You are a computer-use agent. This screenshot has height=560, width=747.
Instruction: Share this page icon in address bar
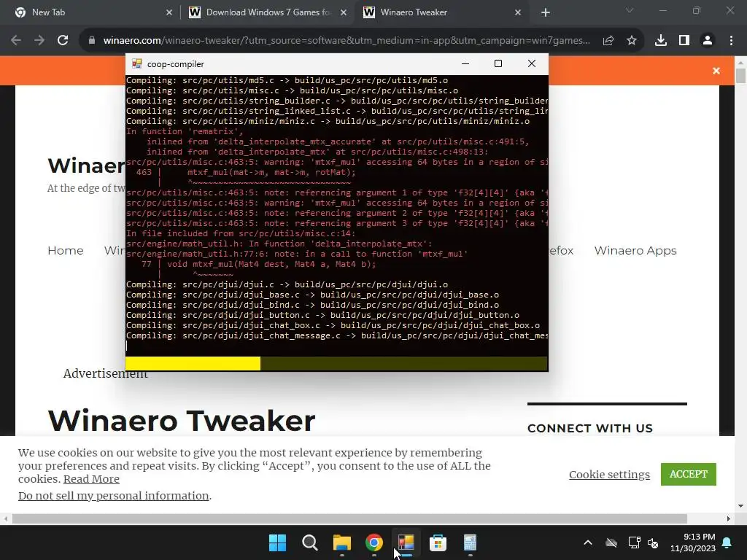pyautogui.click(x=608, y=41)
